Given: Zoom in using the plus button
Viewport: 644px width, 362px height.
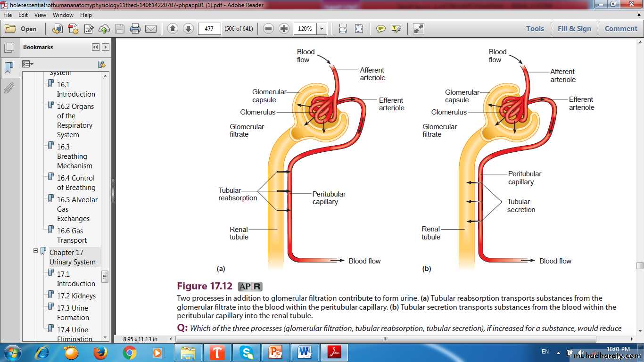Looking at the screenshot, I should pyautogui.click(x=284, y=29).
